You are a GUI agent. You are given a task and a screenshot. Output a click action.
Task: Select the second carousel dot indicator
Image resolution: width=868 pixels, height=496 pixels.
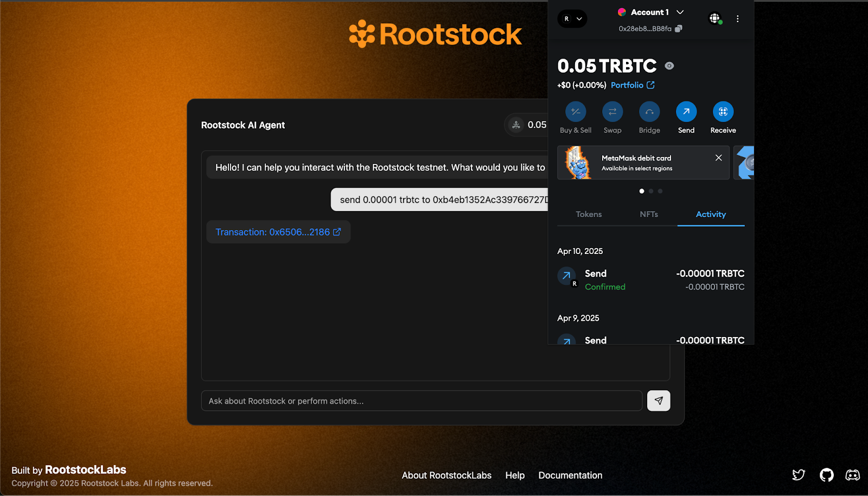[651, 191]
